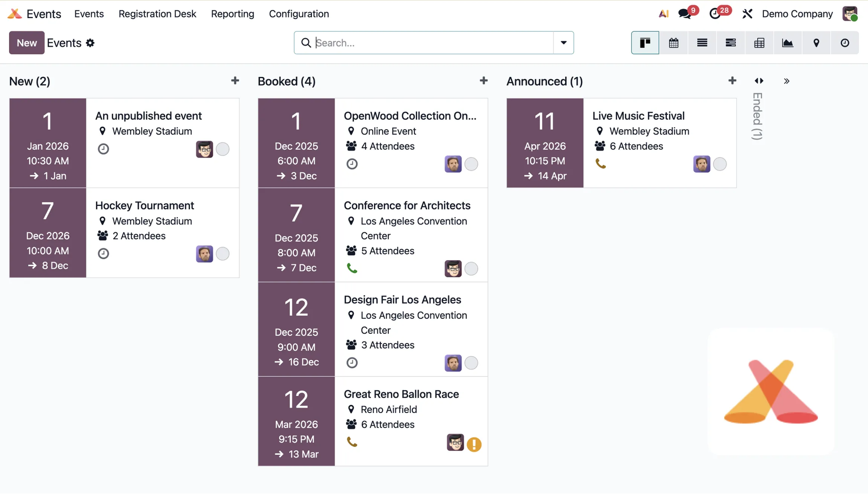
Task: Click Online Event venue text
Action: (388, 131)
